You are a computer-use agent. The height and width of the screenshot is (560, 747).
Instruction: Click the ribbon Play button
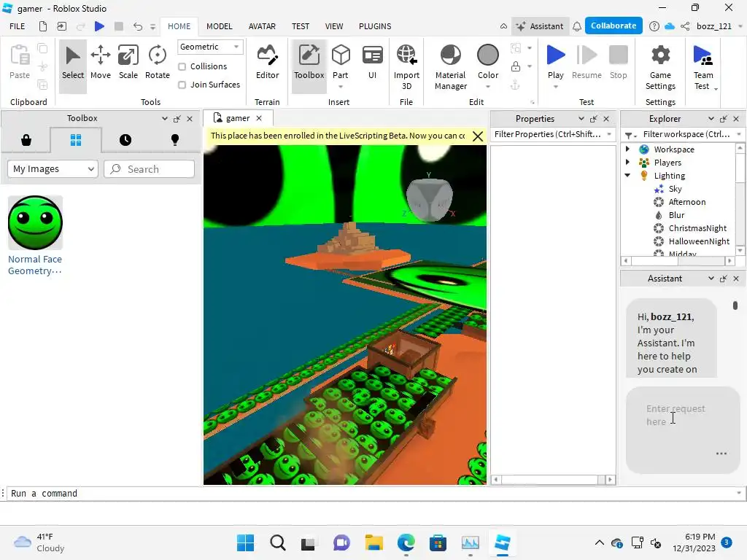coord(555,61)
